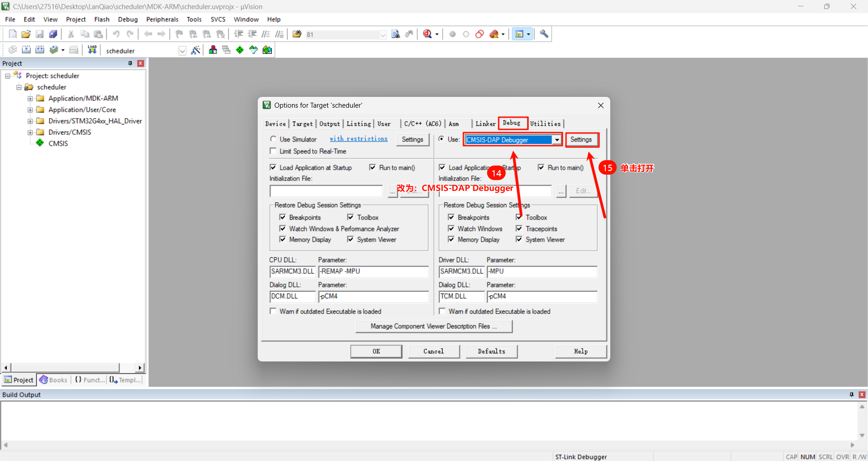Expand the Drivers/CMSIS folder
The image size is (868, 461).
point(30,133)
